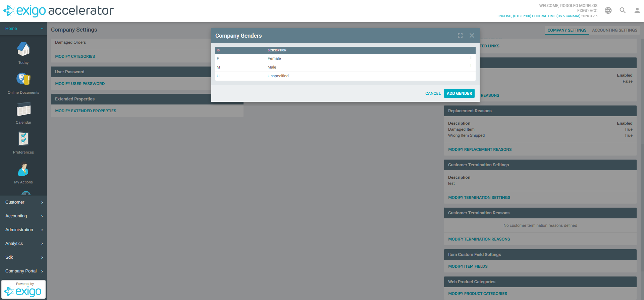Image resolution: width=644 pixels, height=300 pixels.
Task: Click Modify Product Categories link
Action: (478, 294)
